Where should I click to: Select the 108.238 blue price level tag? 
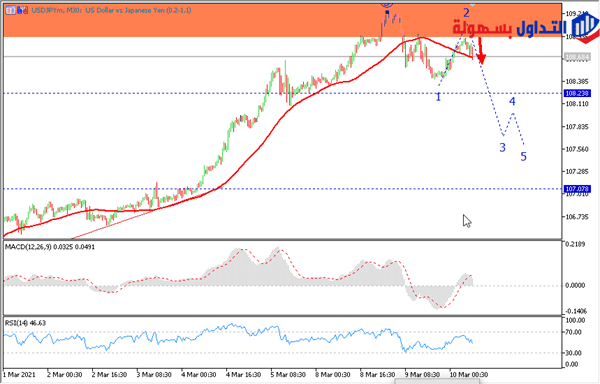[577, 93]
